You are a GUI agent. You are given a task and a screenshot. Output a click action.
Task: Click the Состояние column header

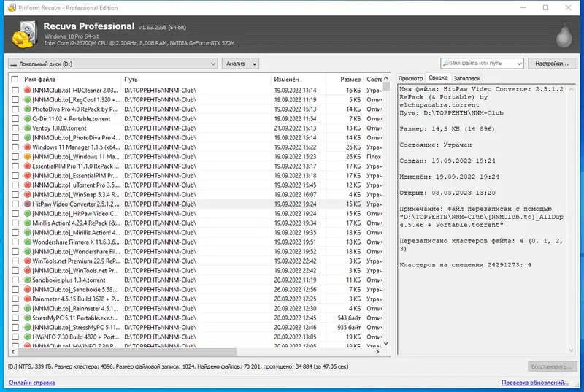(373, 80)
